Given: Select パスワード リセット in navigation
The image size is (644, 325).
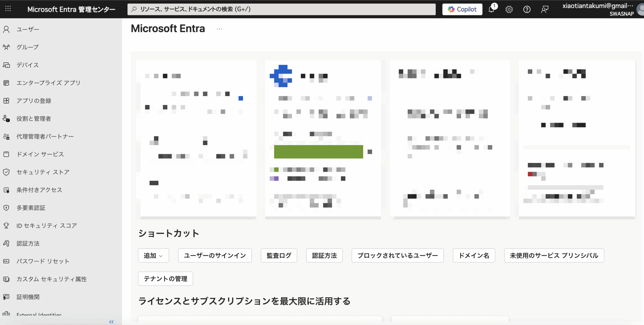Looking at the screenshot, I should coord(43,261).
